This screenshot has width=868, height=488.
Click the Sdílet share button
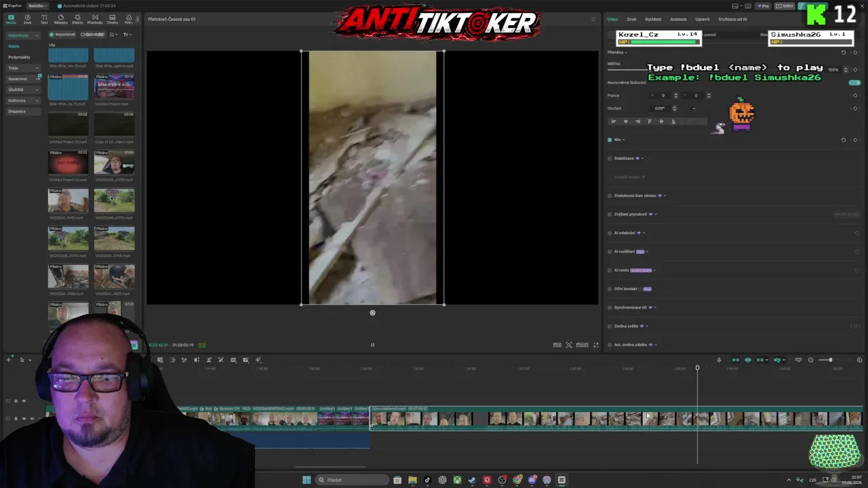tap(785, 6)
